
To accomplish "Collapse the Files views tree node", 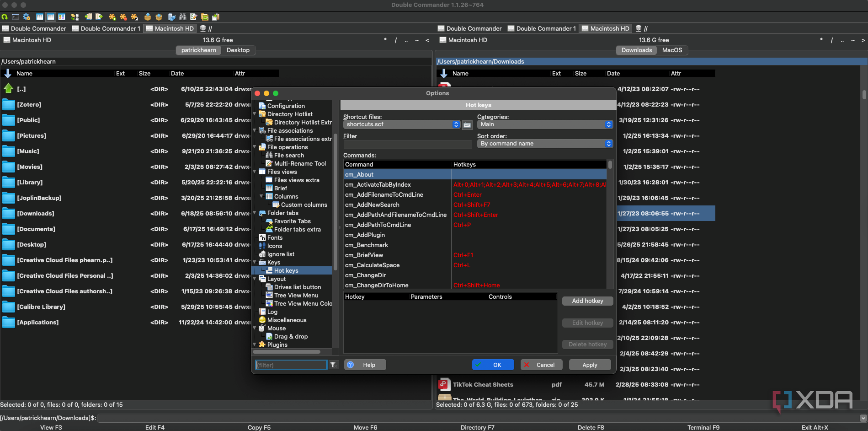I will pos(255,172).
